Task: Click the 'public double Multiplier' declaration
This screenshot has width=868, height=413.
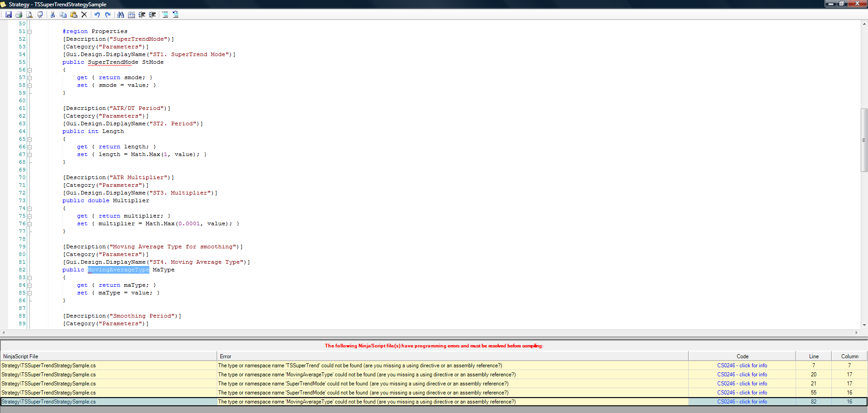Action: (x=106, y=201)
